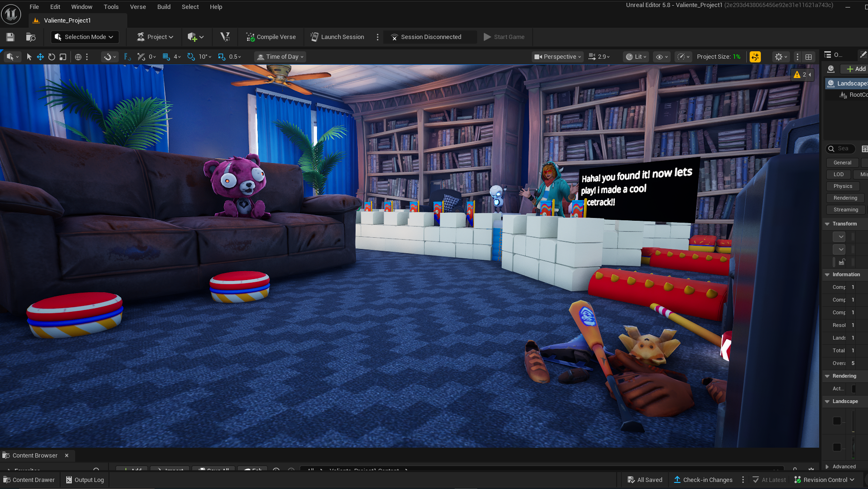Click the pencil edit icon in right panel
This screenshot has height=489, width=868.
pyautogui.click(x=863, y=55)
